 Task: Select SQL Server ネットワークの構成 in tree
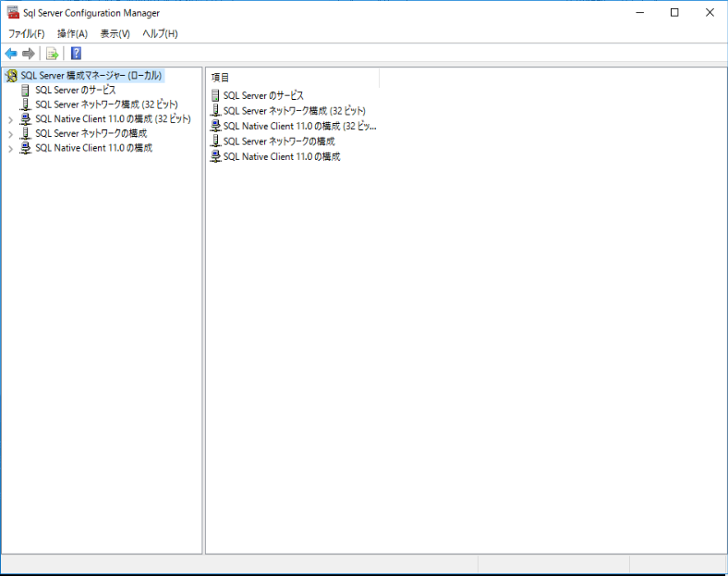[x=91, y=133]
